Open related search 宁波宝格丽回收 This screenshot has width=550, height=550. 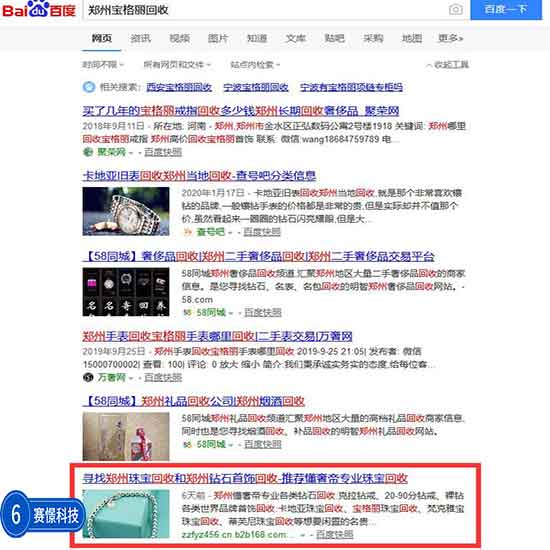coord(256,87)
